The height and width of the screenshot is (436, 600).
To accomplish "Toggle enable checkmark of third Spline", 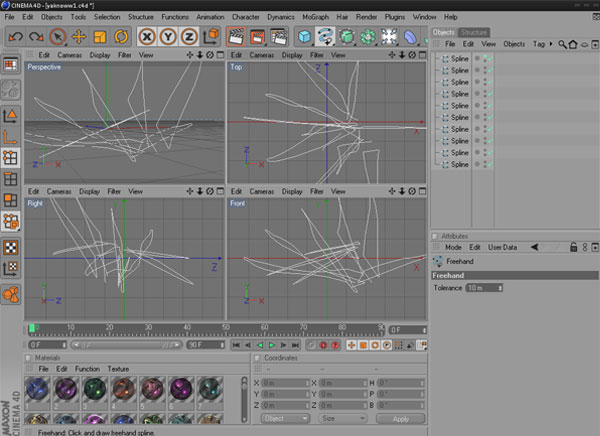I will point(490,82).
